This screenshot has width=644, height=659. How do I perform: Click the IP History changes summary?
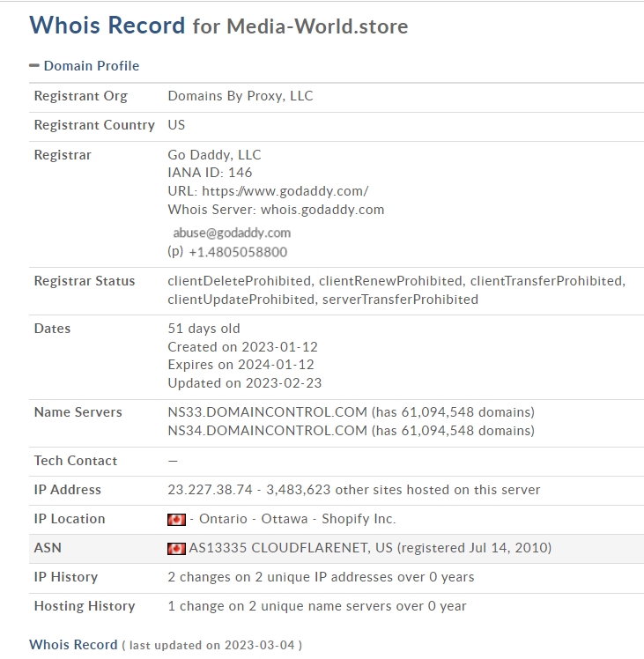[x=321, y=577]
